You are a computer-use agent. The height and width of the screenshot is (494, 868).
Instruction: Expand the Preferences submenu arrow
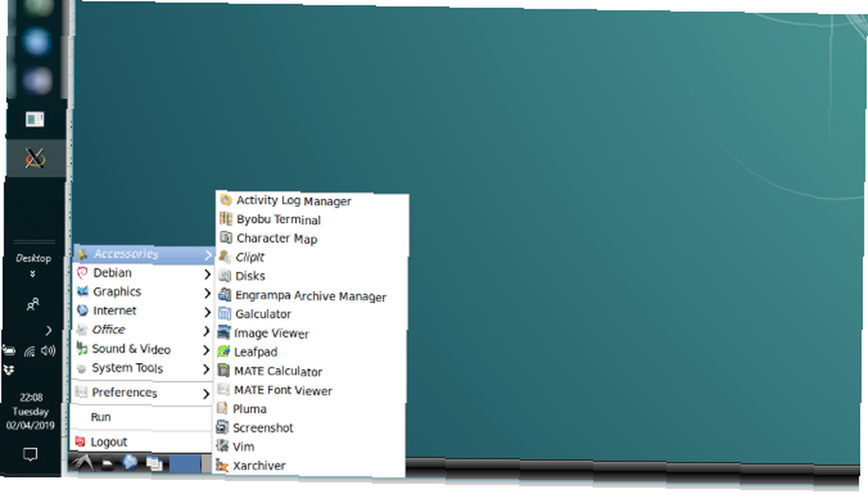(x=206, y=394)
